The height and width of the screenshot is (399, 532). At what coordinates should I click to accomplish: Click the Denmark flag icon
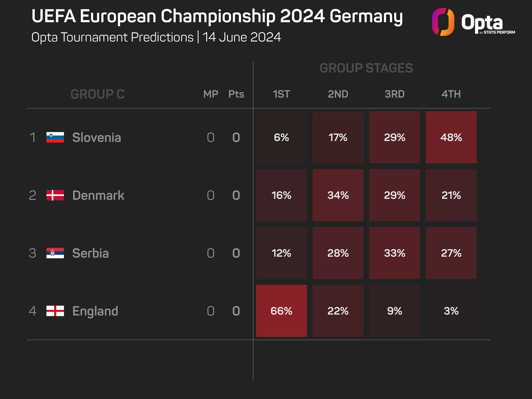click(x=55, y=195)
